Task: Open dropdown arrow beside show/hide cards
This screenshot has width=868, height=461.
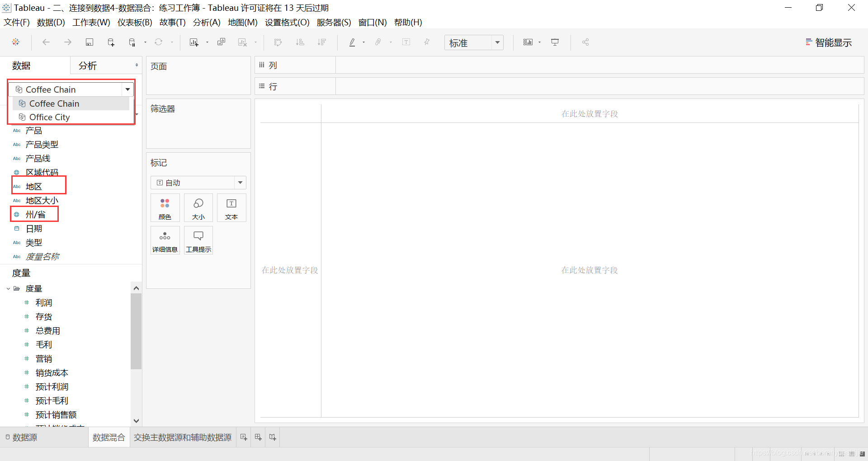Action: click(539, 42)
